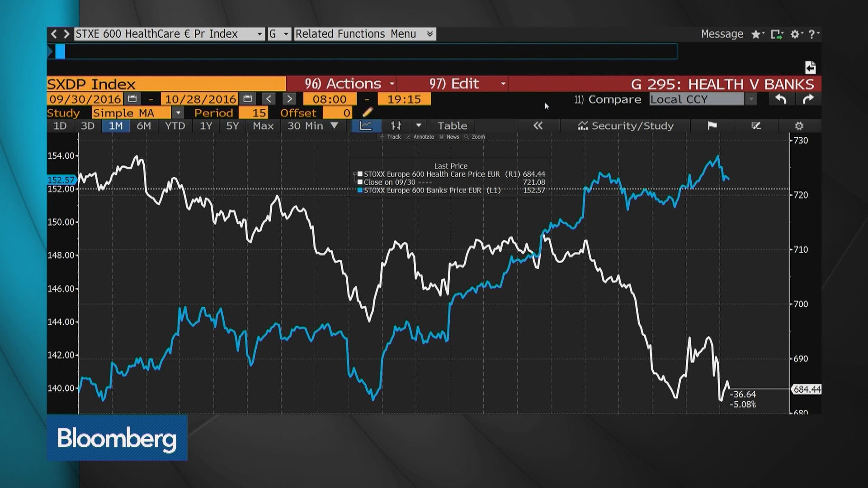Screen dimensions: 868x488
Task: Click the flag events icon
Action: pyautogui.click(x=712, y=126)
